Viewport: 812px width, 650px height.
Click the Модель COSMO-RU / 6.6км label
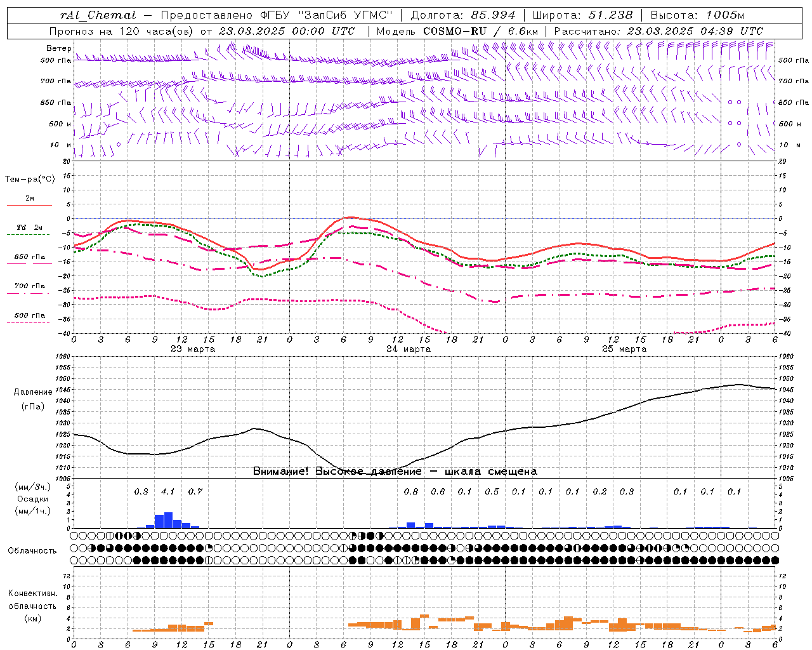[457, 31]
